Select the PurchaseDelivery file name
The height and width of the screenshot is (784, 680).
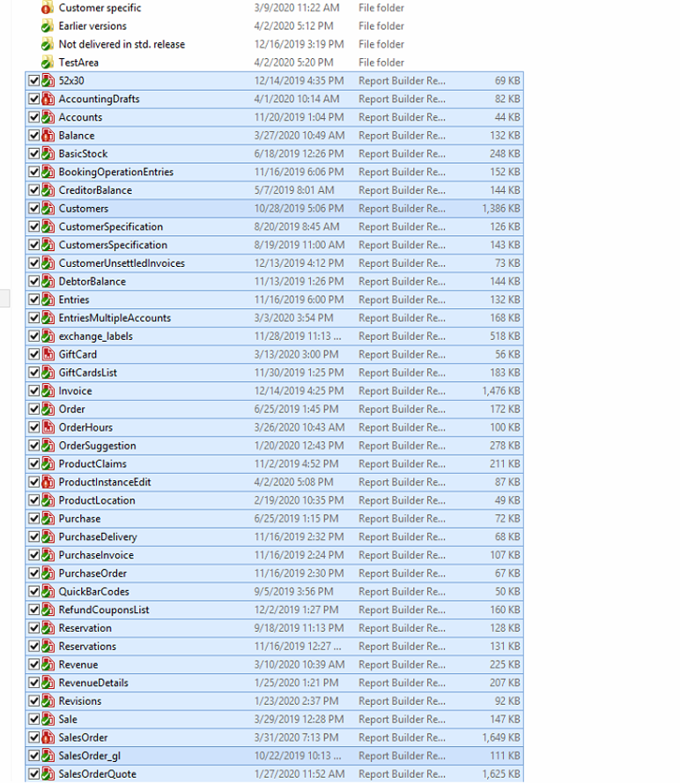point(98,537)
